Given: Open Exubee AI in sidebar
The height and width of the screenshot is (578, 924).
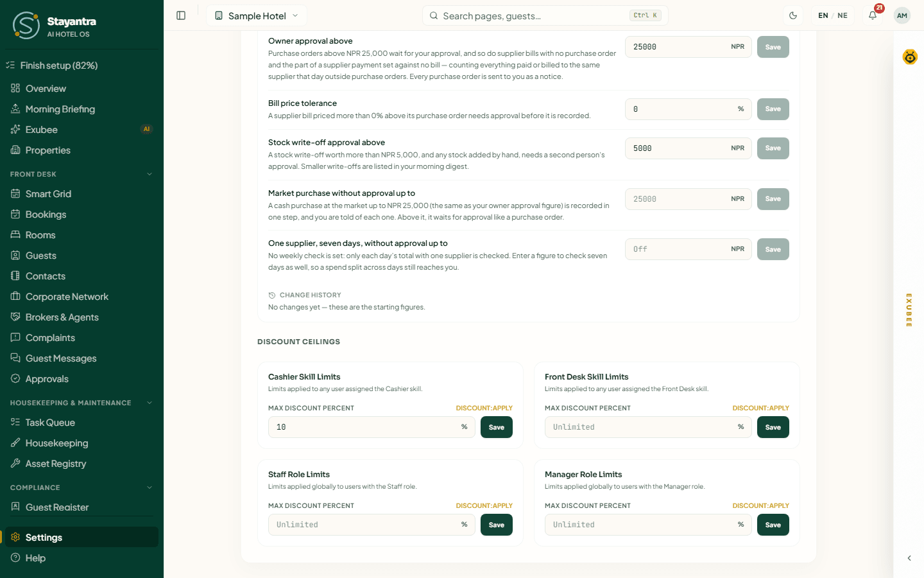Looking at the screenshot, I should [81, 130].
